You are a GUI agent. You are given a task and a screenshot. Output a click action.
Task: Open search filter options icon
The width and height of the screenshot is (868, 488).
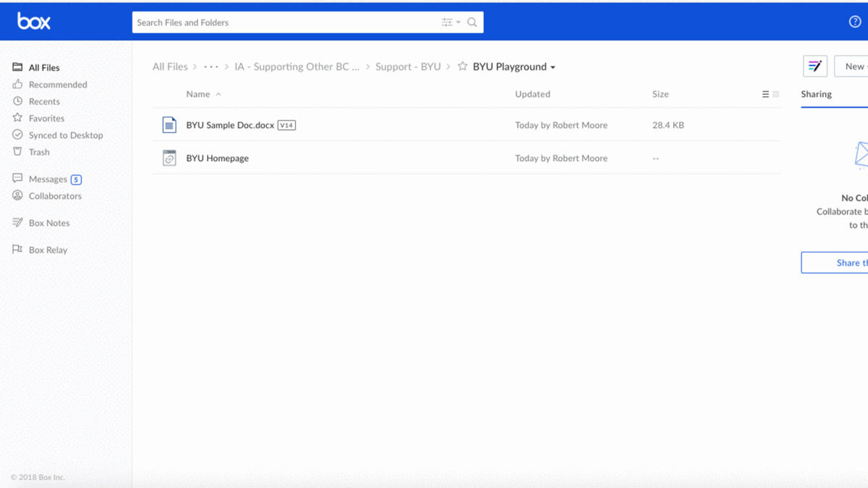click(451, 22)
